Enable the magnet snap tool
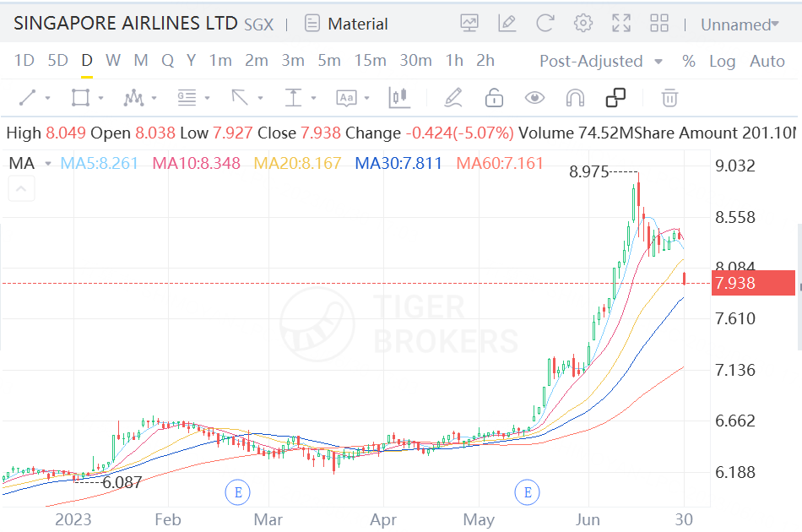 pyautogui.click(x=575, y=98)
